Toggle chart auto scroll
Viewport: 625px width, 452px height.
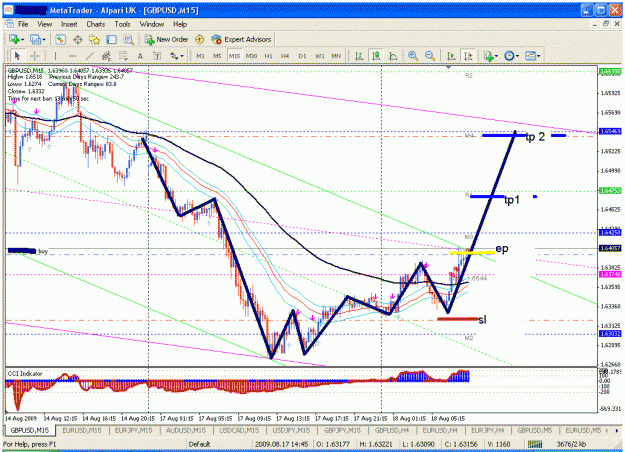(x=451, y=56)
